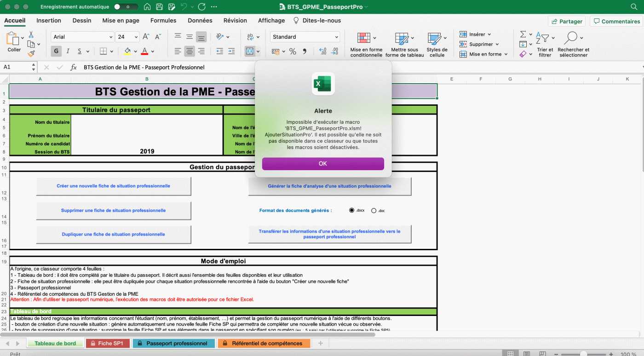
Task: Click the Bold G formatting icon
Action: point(57,51)
